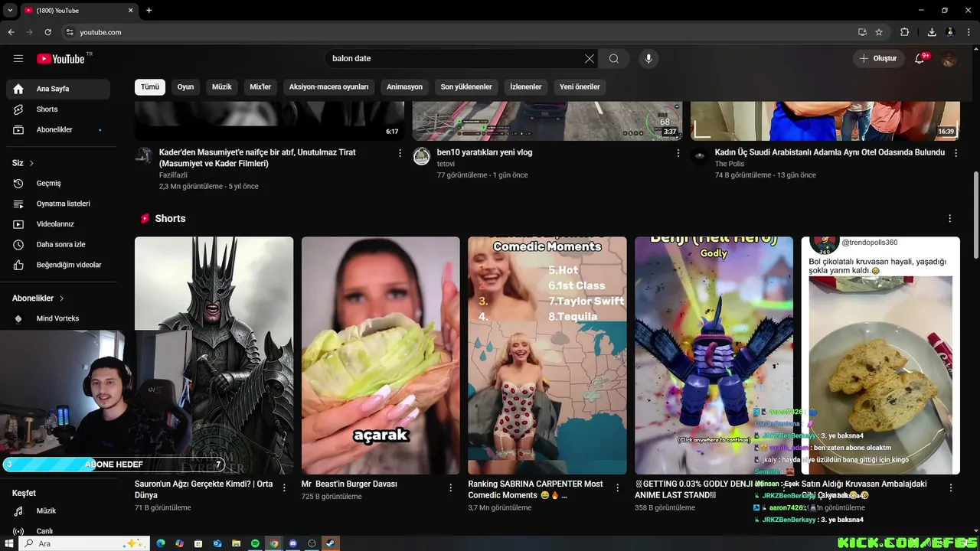Open the notifications bell
Screen dimensions: 980x551
[x=920, y=58]
